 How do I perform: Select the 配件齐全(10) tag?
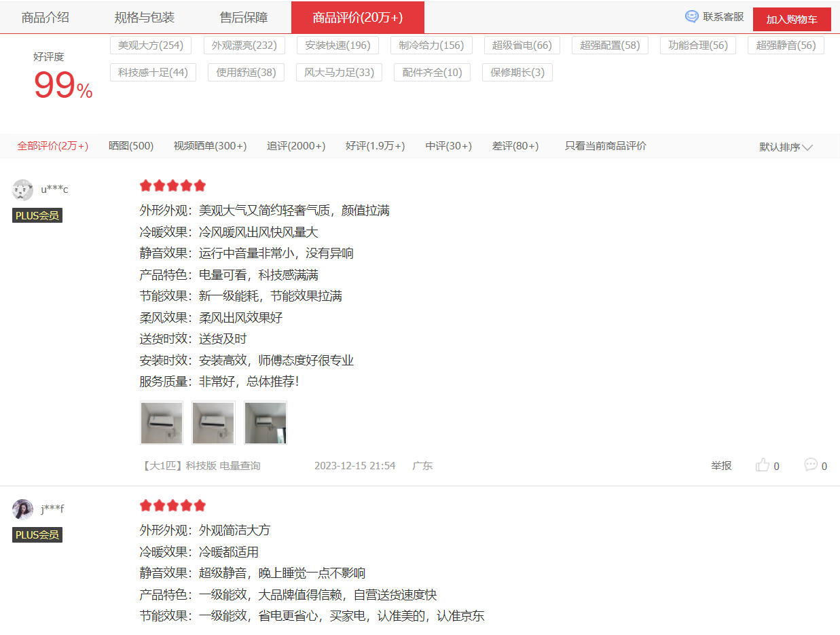pyautogui.click(x=433, y=72)
